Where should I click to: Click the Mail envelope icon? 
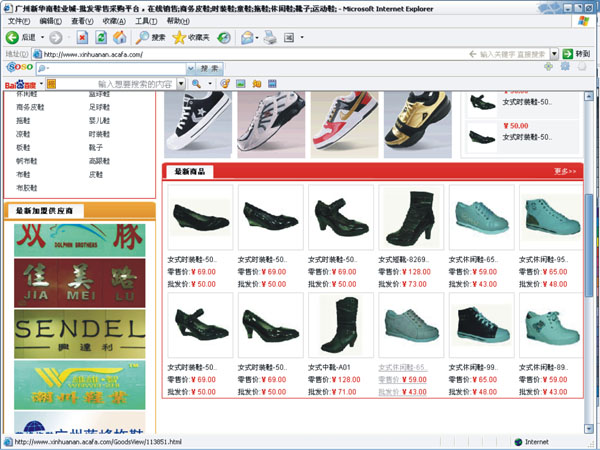pyautogui.click(x=247, y=38)
